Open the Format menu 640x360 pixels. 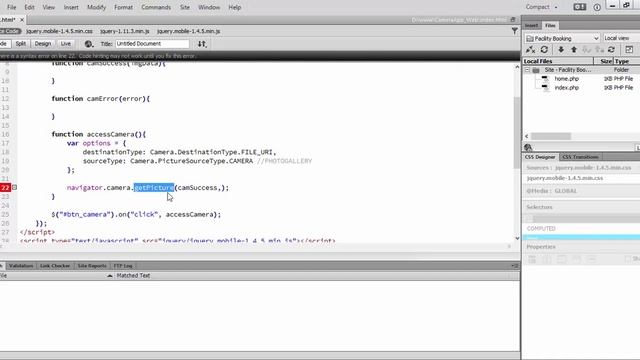click(123, 7)
